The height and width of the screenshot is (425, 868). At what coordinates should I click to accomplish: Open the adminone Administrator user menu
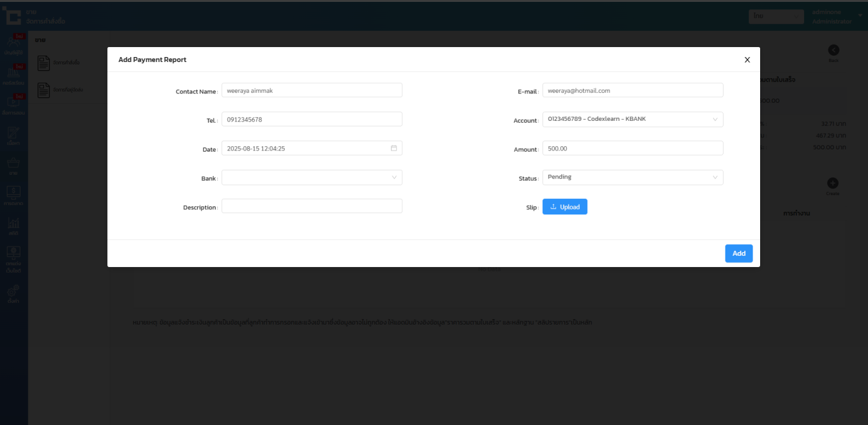835,17
